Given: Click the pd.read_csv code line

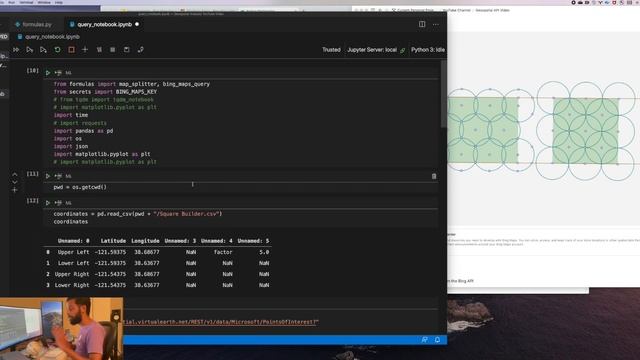Looking at the screenshot, I should pyautogui.click(x=138, y=214).
